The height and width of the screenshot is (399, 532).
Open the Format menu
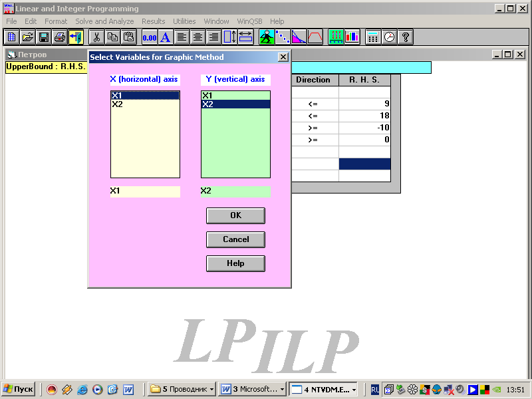point(56,21)
